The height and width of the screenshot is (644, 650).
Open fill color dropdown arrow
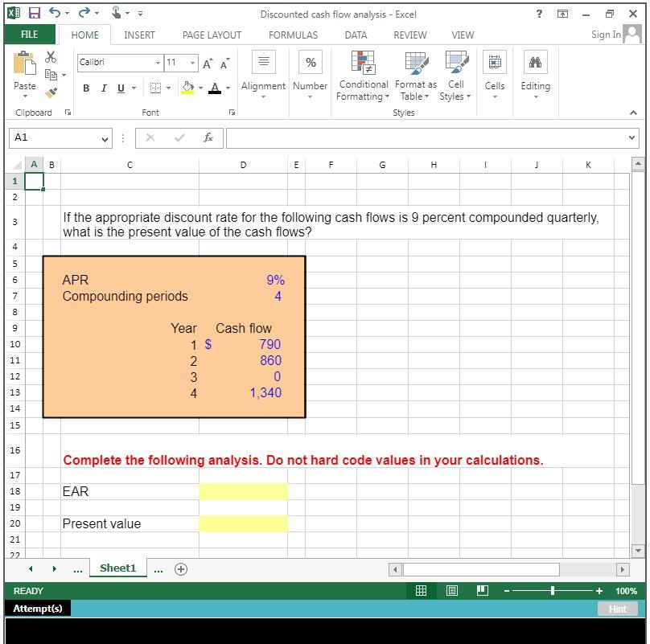click(200, 88)
